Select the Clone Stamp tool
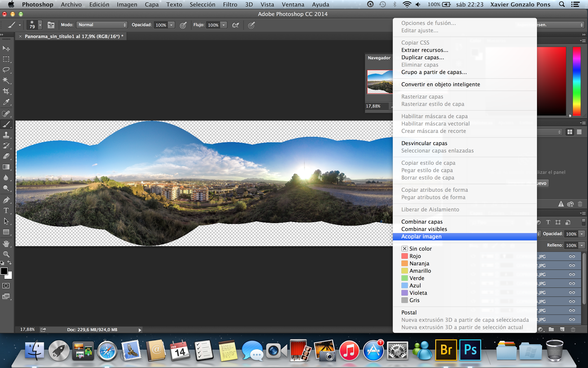The height and width of the screenshot is (368, 588). pos(6,135)
